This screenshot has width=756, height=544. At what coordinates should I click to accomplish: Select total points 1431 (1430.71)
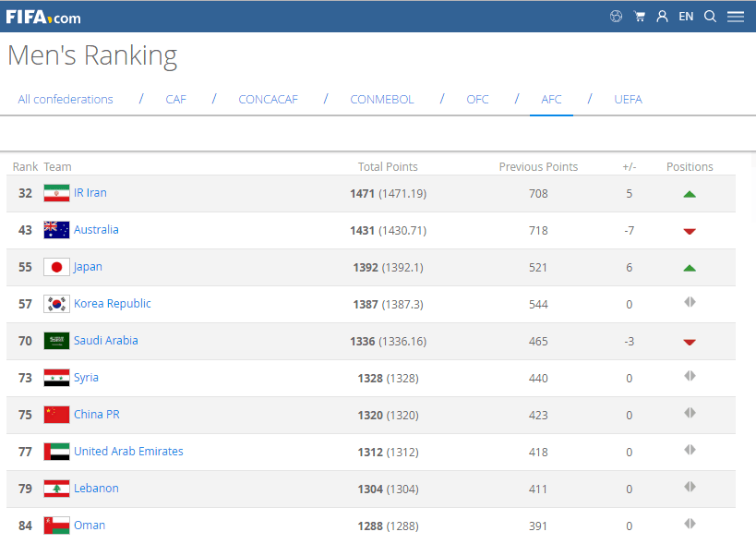point(388,231)
